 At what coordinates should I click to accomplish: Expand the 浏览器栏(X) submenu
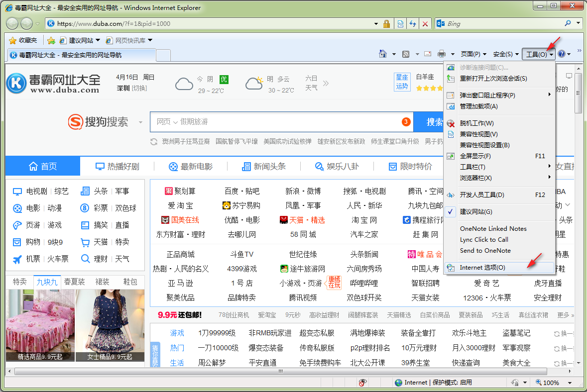(x=499, y=178)
